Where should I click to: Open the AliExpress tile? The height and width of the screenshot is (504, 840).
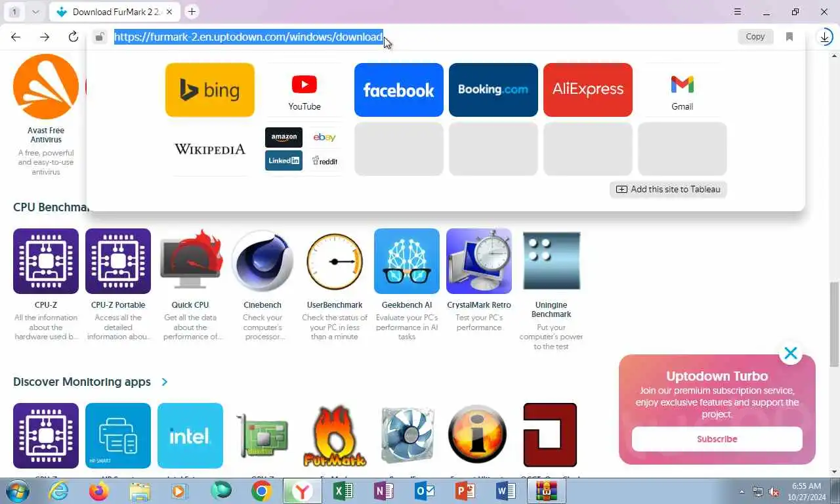click(x=588, y=90)
